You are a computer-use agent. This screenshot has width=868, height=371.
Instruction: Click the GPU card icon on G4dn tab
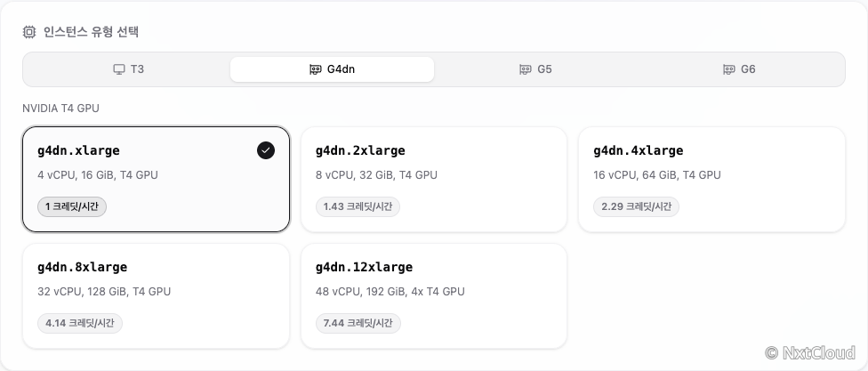(315, 69)
